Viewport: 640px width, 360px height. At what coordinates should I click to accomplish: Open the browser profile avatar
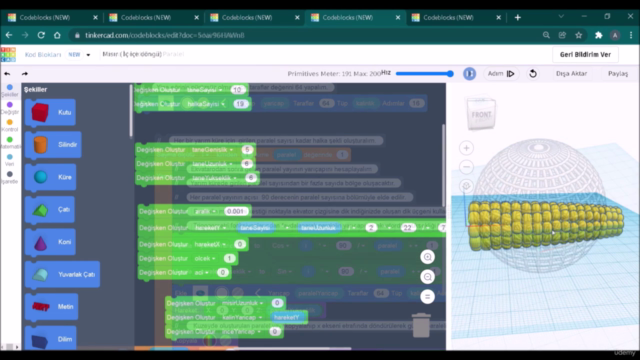[615, 35]
